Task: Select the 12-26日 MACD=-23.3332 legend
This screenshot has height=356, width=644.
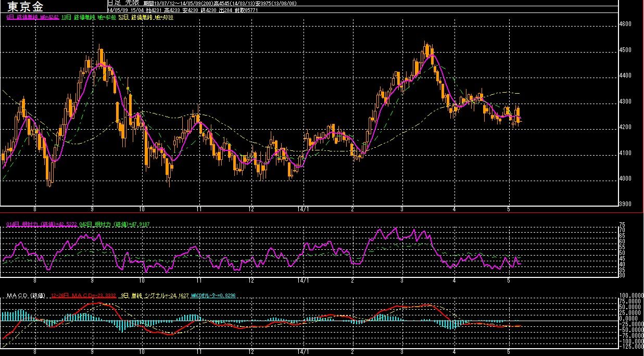Action: [83, 296]
